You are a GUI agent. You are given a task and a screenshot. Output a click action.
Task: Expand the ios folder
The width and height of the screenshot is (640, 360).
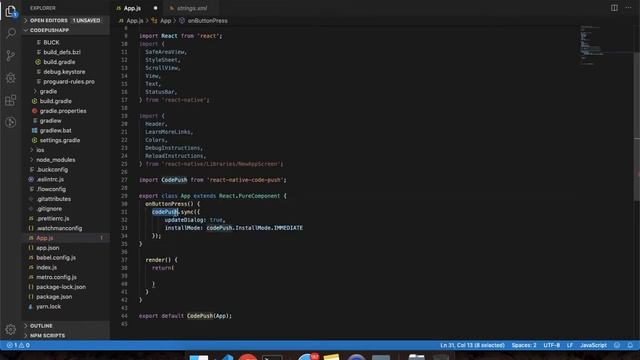[40, 150]
